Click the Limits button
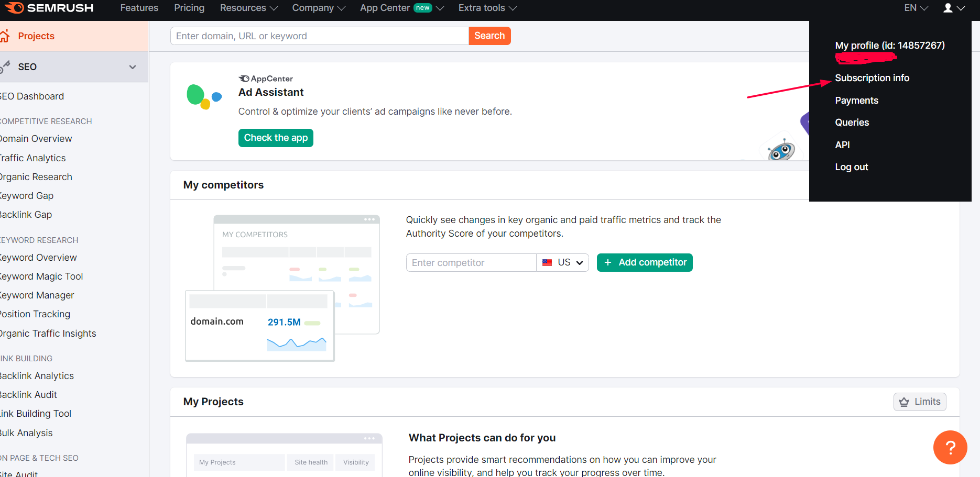980x477 pixels. (x=920, y=402)
